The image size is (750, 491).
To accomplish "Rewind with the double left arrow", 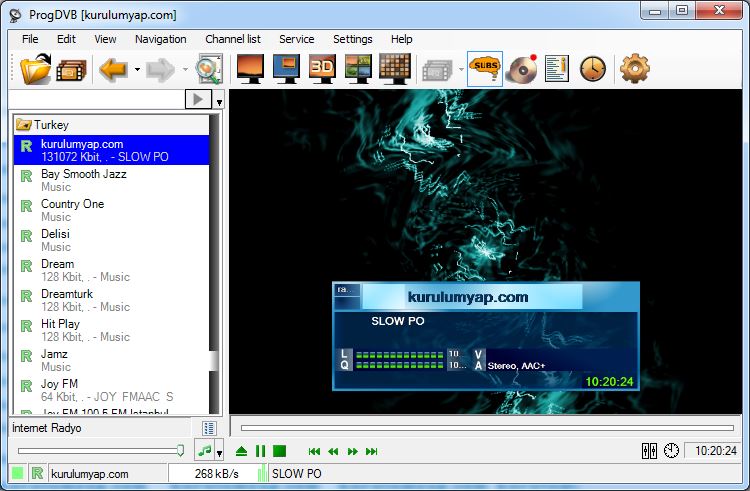I will 333,451.
